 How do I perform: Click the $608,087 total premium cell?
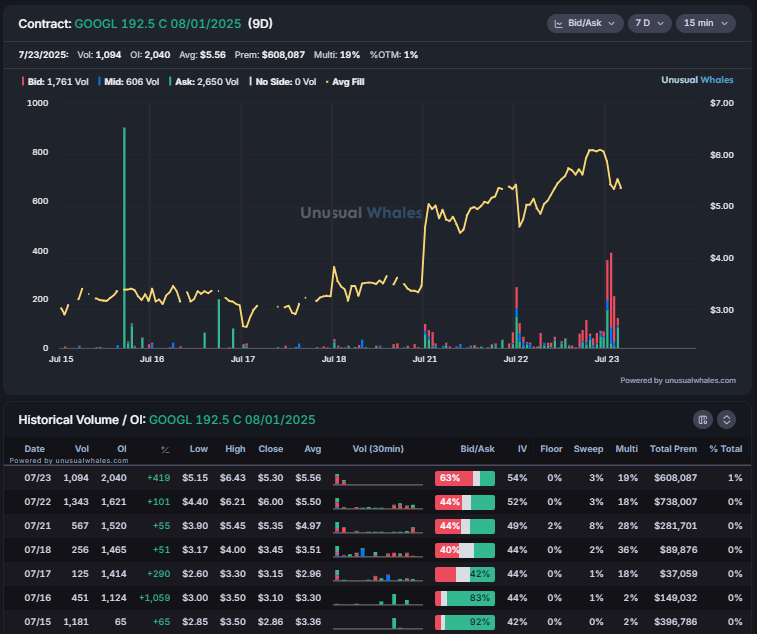click(x=675, y=478)
